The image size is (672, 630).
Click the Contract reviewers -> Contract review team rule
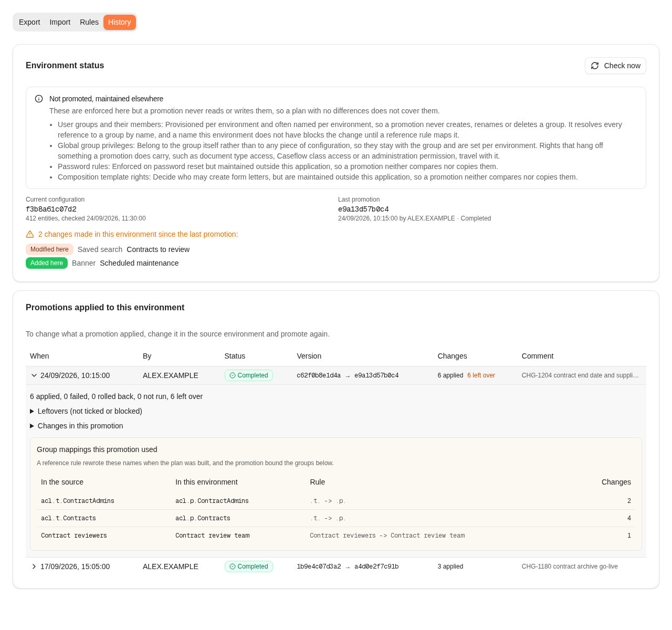click(387, 535)
